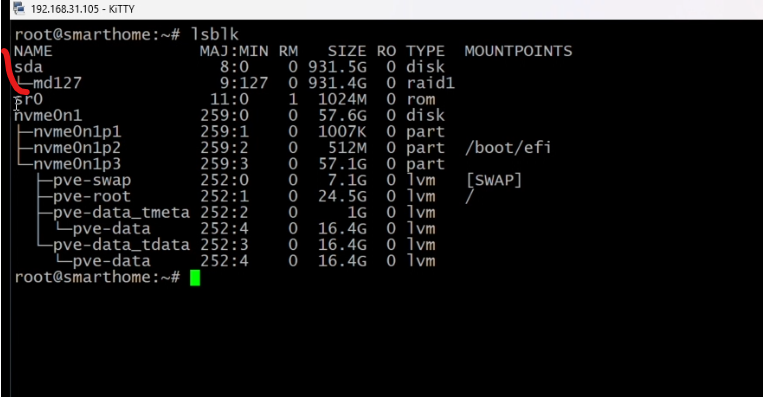This screenshot has height=397, width=763.
Task: Click the '1007K' size value
Action: pos(342,132)
